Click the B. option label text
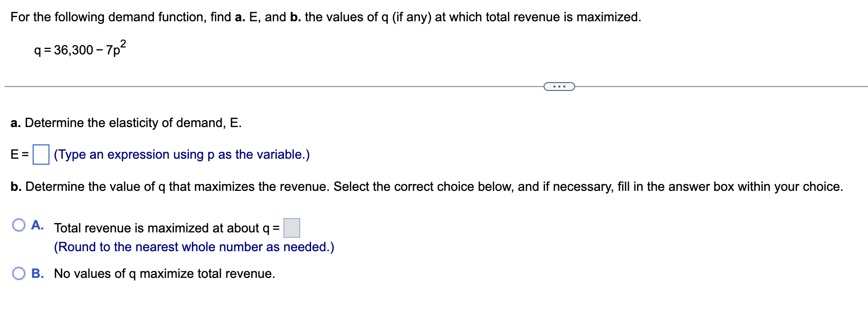 pos(39,272)
